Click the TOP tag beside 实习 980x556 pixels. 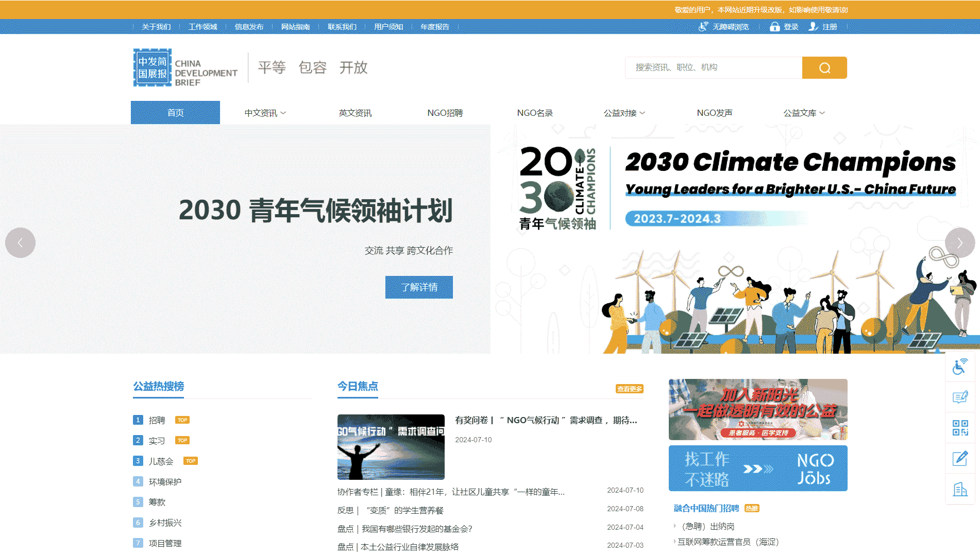182,441
